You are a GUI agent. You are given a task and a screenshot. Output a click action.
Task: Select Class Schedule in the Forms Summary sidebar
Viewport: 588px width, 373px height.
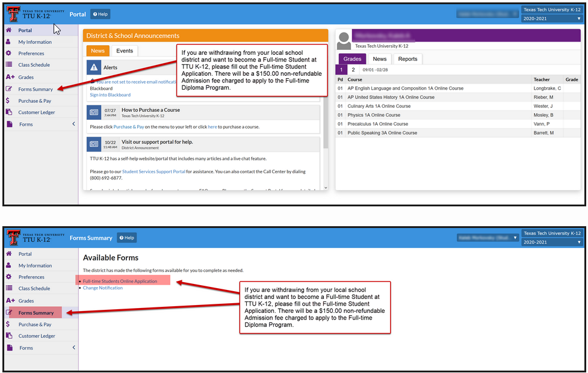coord(34,288)
